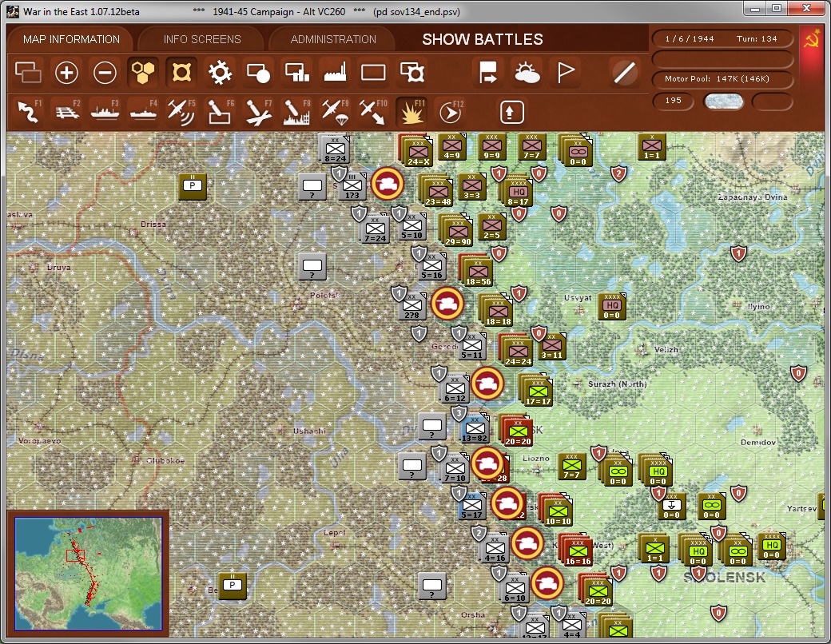The image size is (831, 644).
Task: Click the date 1/6/1944 Turn 134 display
Action: (x=722, y=38)
